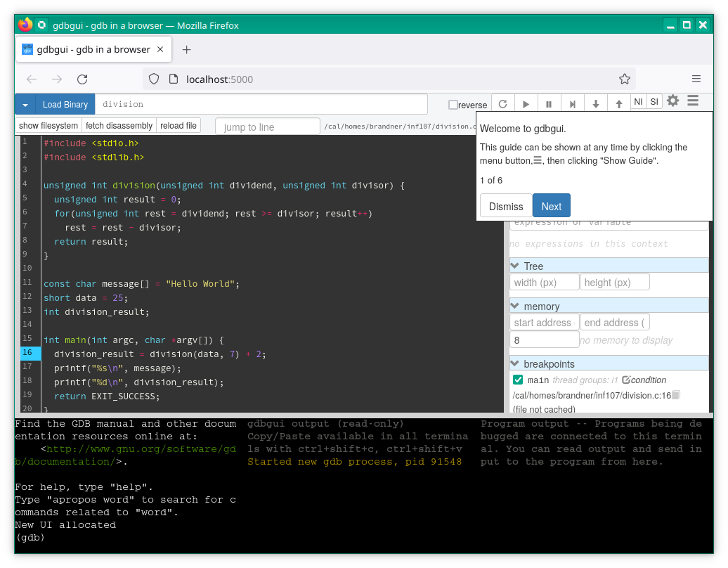The height and width of the screenshot is (568, 728).
Task: Open the gdbgui hamburger menu
Action: pyautogui.click(x=693, y=101)
